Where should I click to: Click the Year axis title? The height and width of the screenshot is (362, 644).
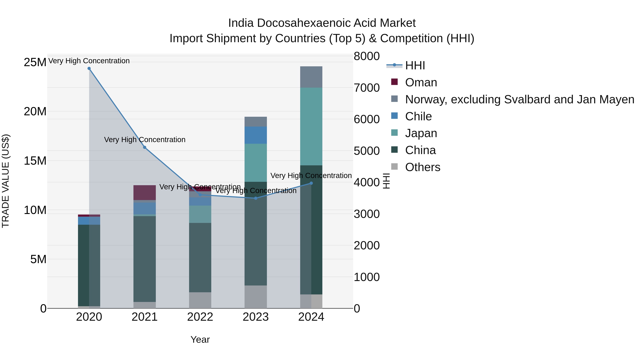click(200, 339)
